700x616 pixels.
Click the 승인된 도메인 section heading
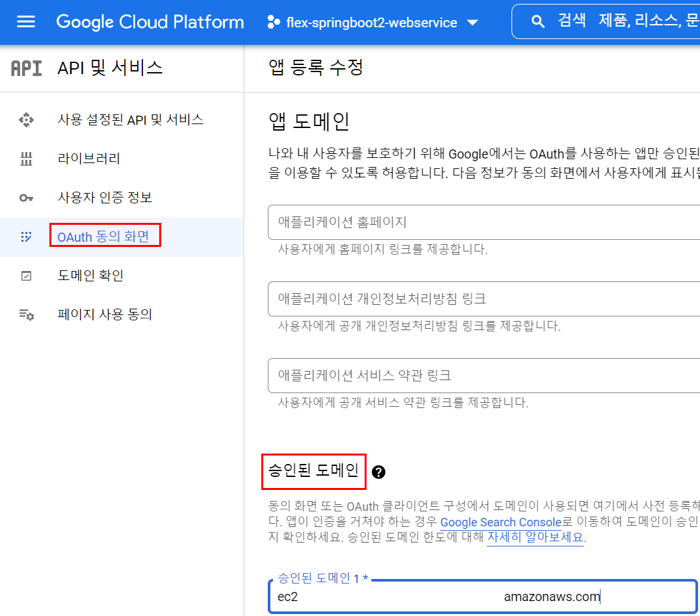coord(314,470)
